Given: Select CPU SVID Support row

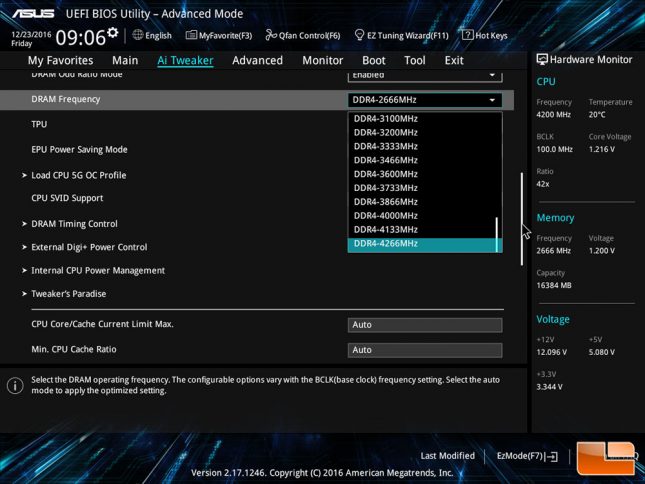Looking at the screenshot, I should 67,198.
